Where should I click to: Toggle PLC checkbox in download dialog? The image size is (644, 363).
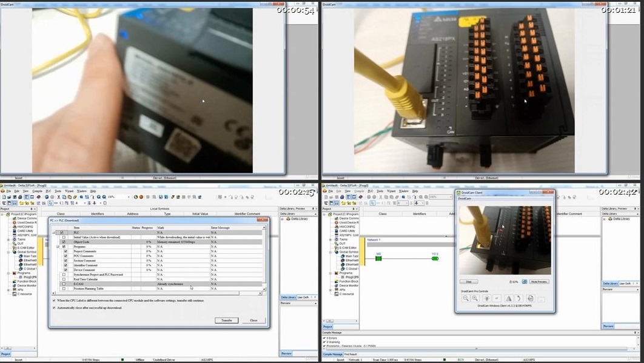pyautogui.click(x=62, y=233)
